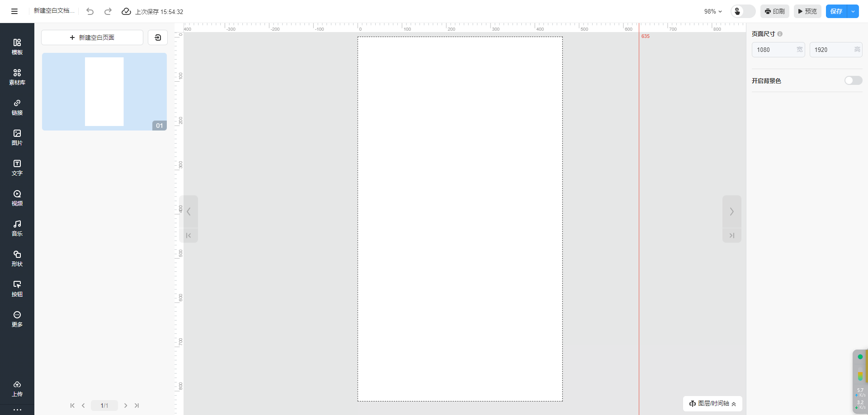Image resolution: width=868 pixels, height=415 pixels.
Task: Open the 素材库 material library
Action: tap(17, 77)
